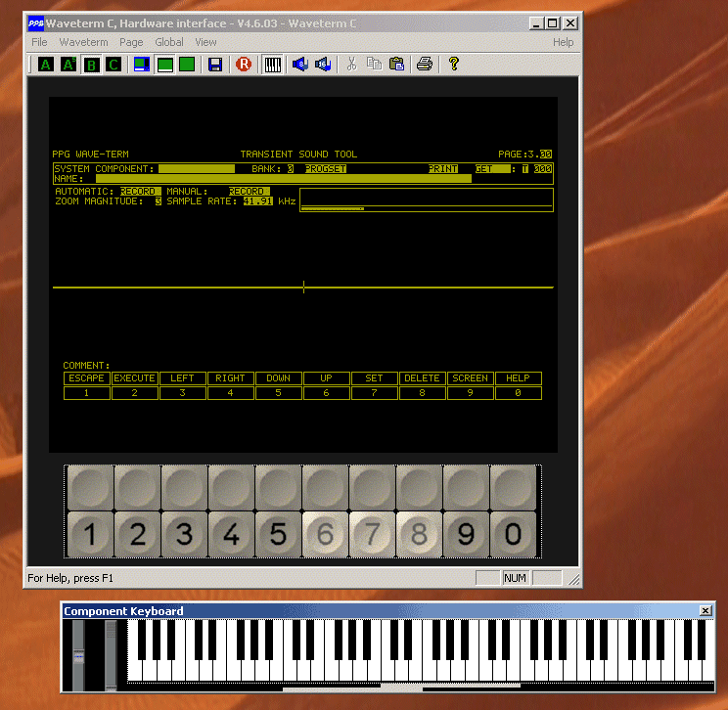This screenshot has height=710, width=728.
Task: Click green screen with bottom bar icon
Action: tap(164, 64)
